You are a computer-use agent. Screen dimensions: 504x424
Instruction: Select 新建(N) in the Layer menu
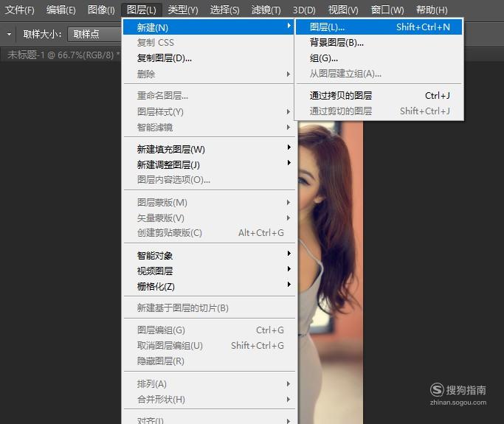209,27
